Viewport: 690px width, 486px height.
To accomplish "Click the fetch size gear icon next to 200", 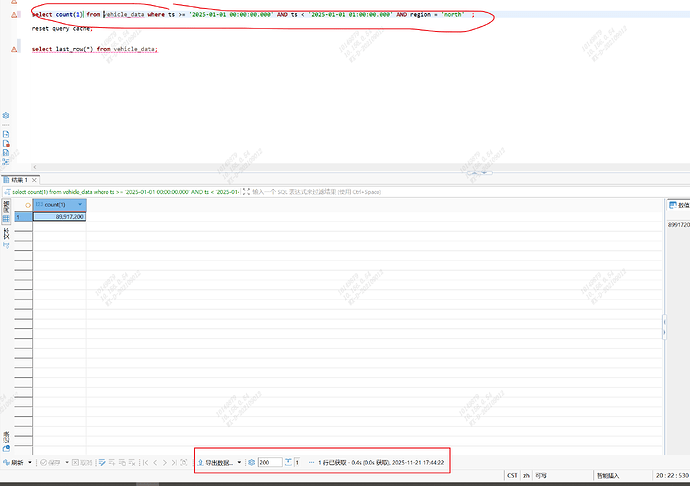I will [x=252, y=462].
